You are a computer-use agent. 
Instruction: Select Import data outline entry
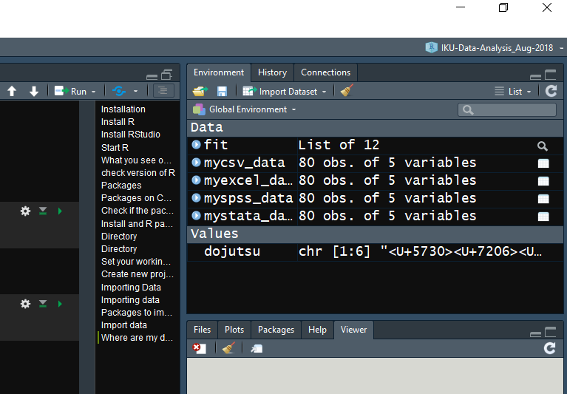(124, 325)
